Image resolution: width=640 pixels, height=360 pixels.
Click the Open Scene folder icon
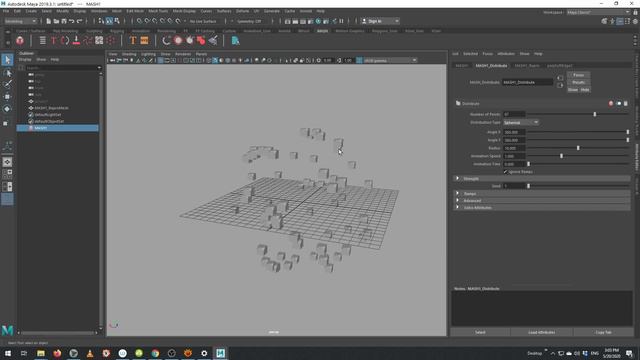click(56, 21)
